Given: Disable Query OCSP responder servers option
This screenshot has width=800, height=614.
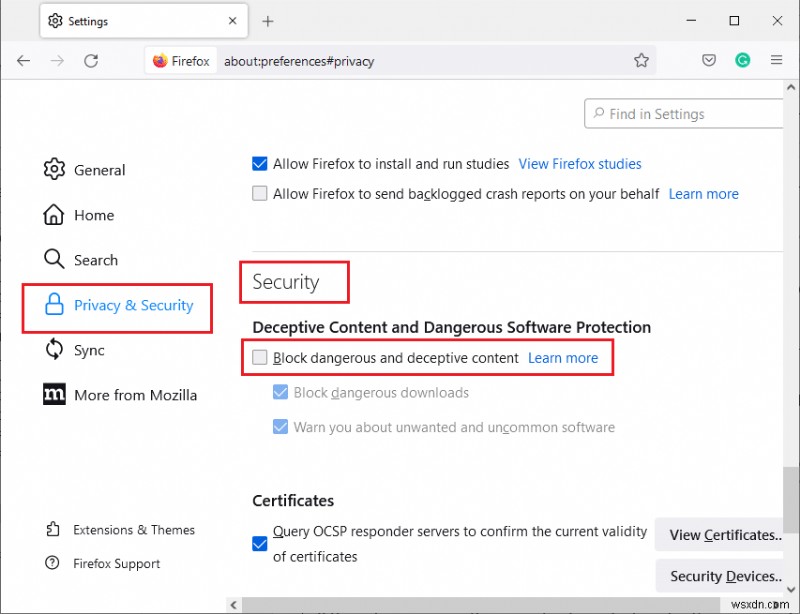Looking at the screenshot, I should click(259, 544).
